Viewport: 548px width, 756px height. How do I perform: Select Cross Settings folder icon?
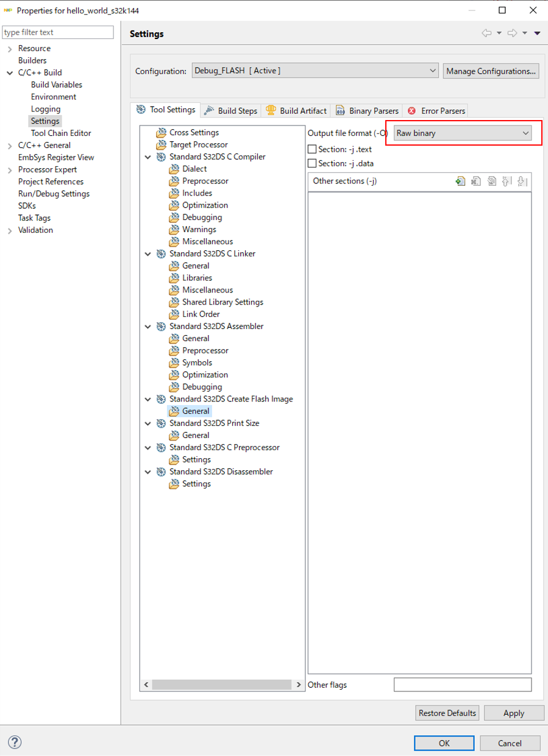pyautogui.click(x=162, y=133)
